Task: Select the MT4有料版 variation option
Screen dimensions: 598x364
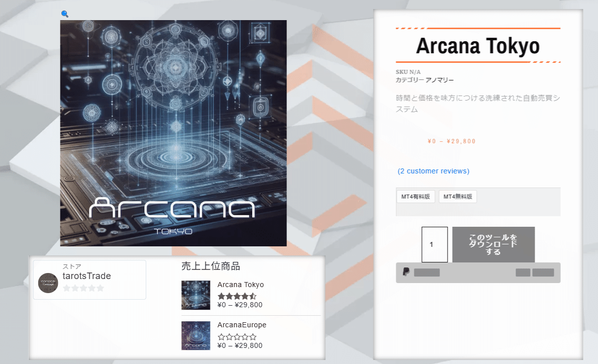Action: tap(416, 197)
